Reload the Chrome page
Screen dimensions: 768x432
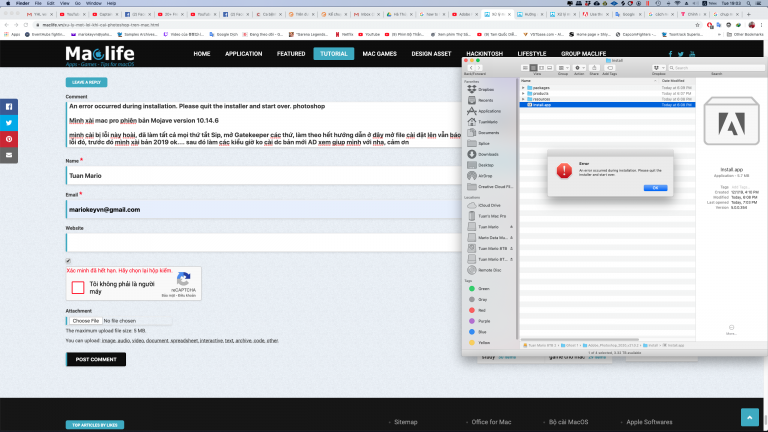[25, 25]
